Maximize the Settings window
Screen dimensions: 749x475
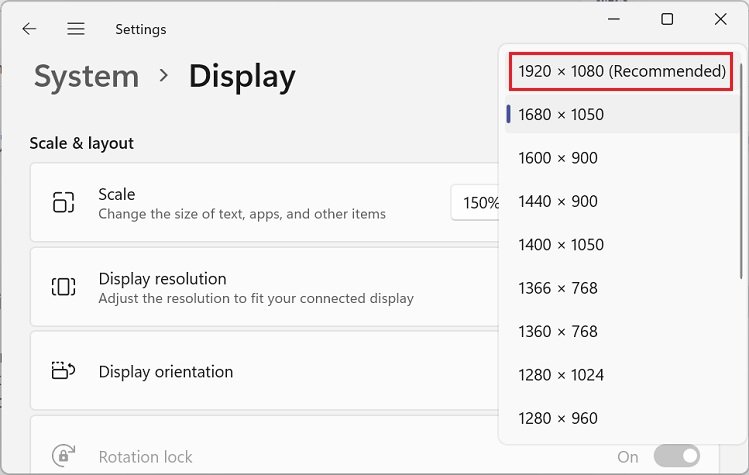click(x=667, y=19)
